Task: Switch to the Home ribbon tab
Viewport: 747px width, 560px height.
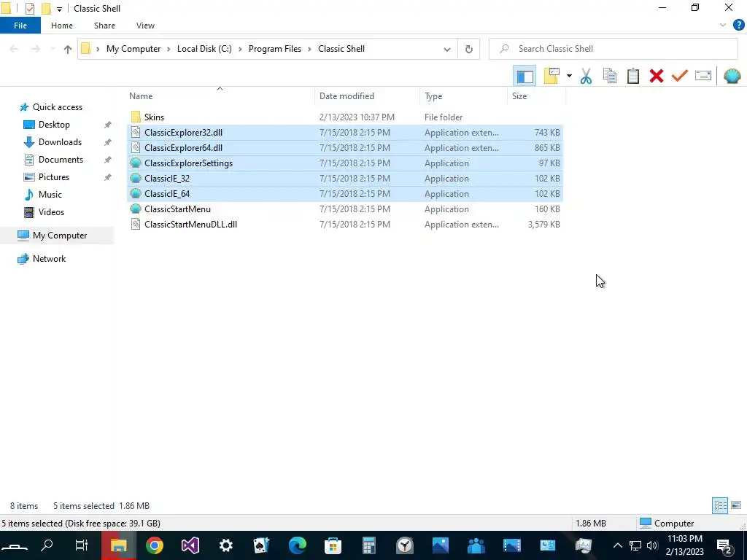Action: (62, 26)
